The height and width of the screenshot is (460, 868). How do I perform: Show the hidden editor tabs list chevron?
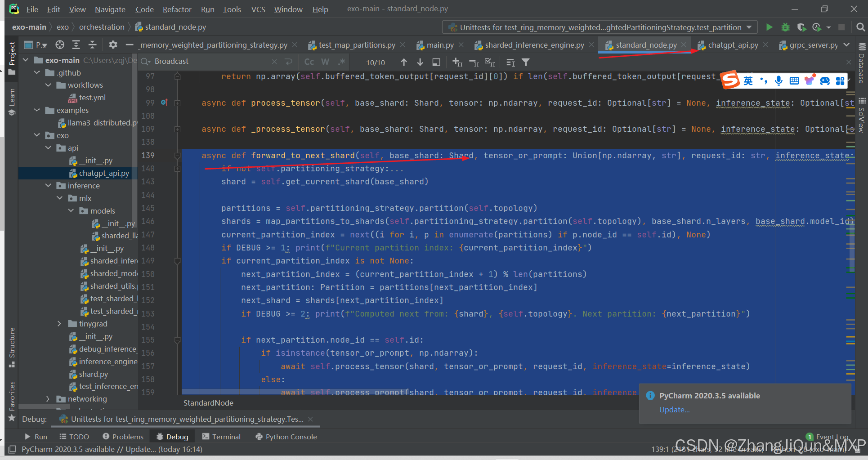[846, 45]
